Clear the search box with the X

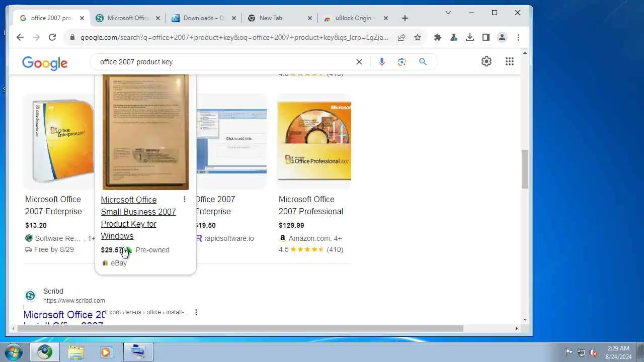359,62
